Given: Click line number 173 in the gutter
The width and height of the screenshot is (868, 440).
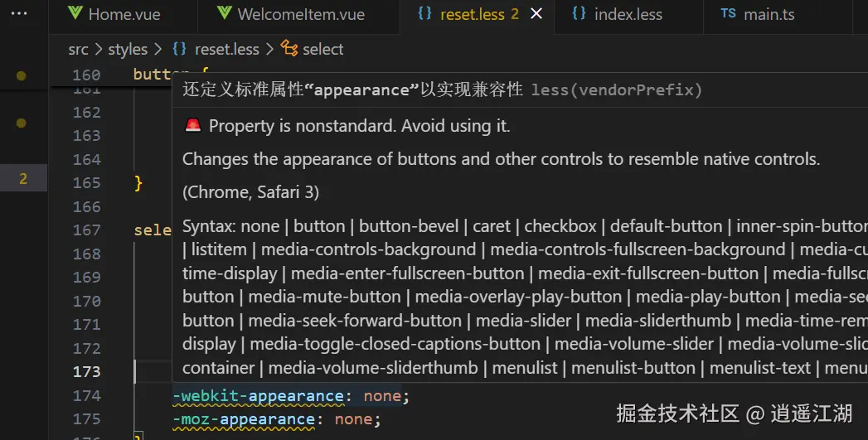Looking at the screenshot, I should [x=86, y=372].
